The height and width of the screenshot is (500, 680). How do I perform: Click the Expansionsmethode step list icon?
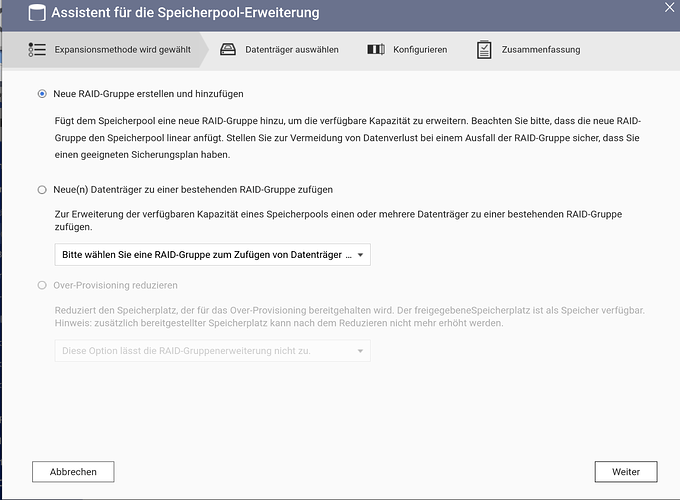coord(37,49)
